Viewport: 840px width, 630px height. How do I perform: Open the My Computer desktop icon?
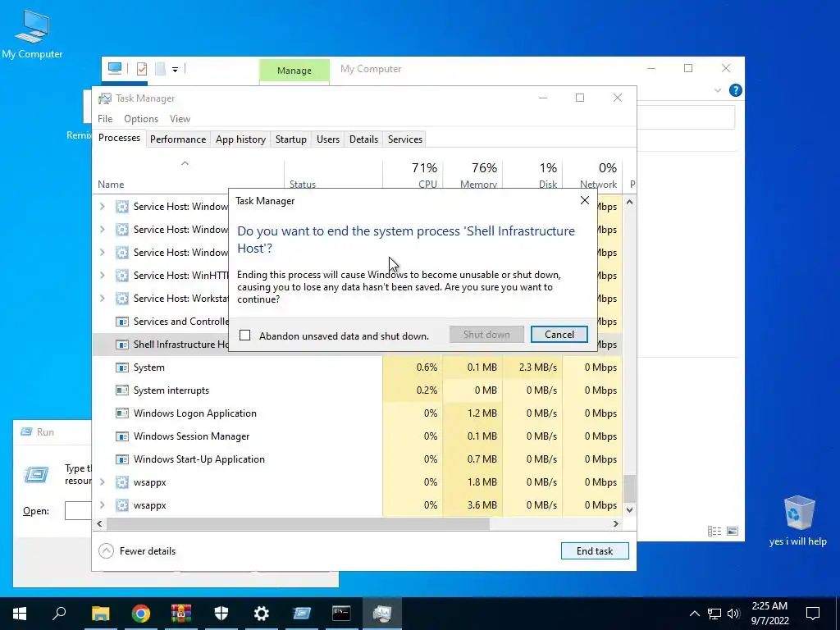(32, 34)
